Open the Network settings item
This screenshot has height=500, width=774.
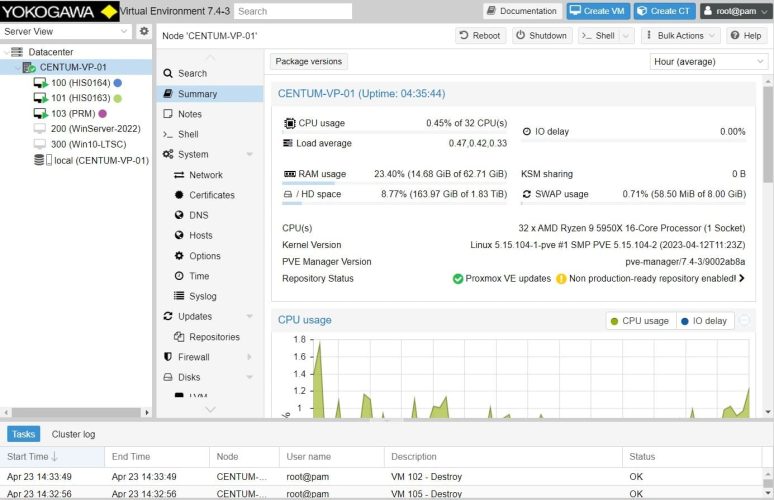point(206,175)
